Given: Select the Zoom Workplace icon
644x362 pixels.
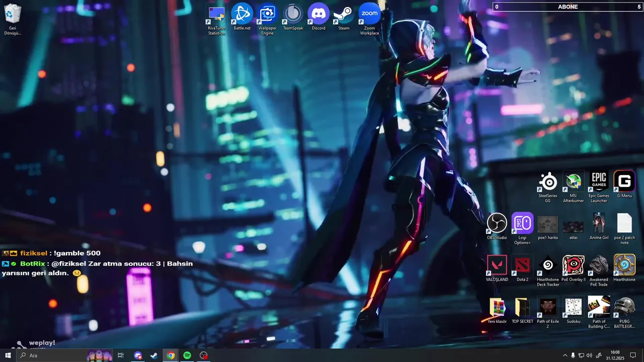Looking at the screenshot, I should tap(369, 20).
